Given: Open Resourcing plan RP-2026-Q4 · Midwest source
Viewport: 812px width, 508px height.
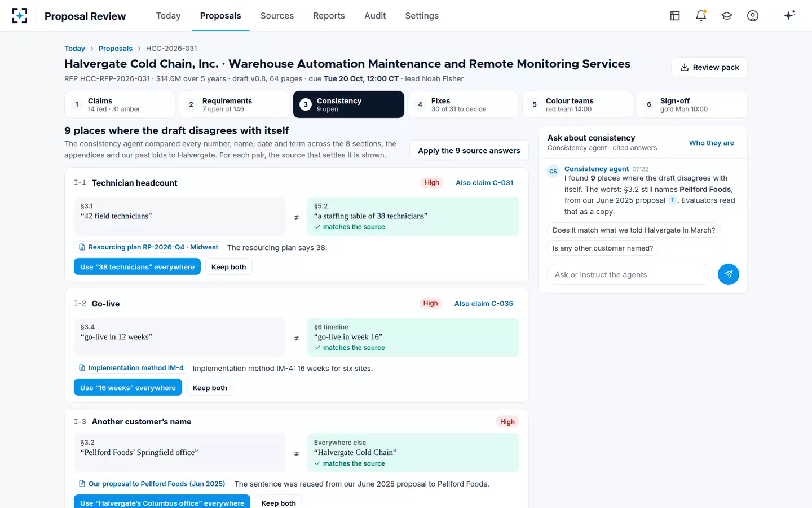Looking at the screenshot, I should click(148, 247).
